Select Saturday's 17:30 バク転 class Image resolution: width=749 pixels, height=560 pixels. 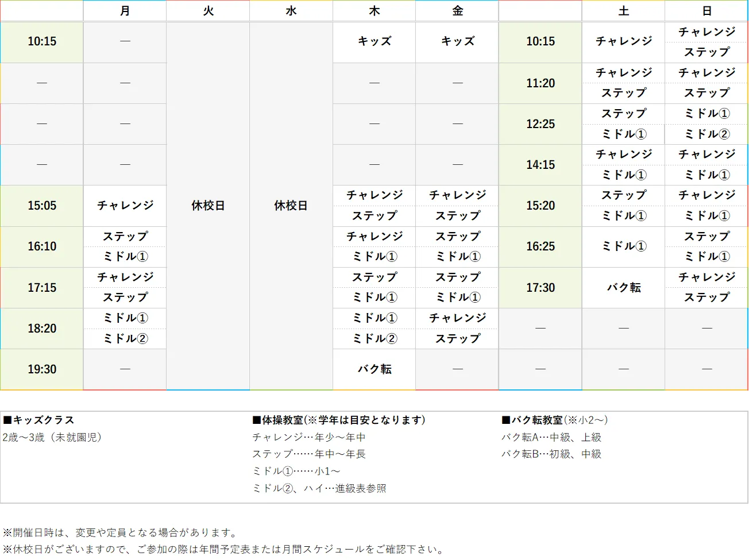pyautogui.click(x=623, y=288)
